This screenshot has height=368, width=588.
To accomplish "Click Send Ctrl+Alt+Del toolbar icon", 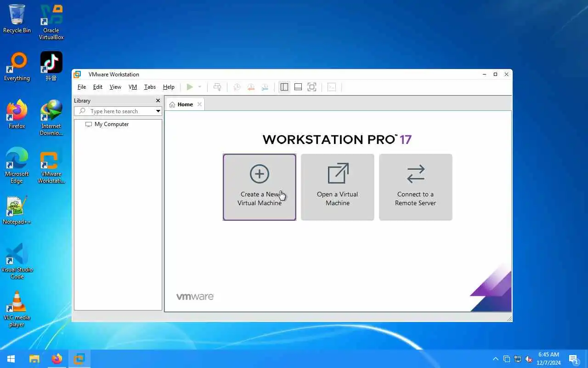I will tap(217, 87).
